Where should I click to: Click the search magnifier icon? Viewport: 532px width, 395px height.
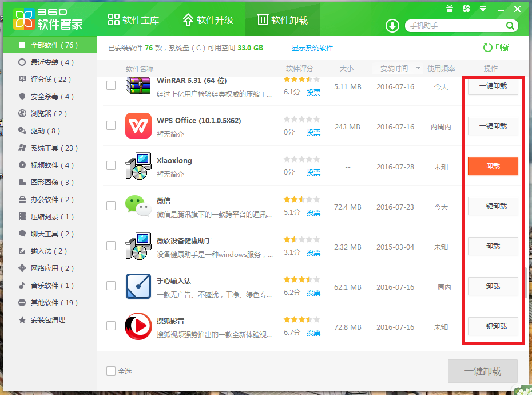coord(510,26)
